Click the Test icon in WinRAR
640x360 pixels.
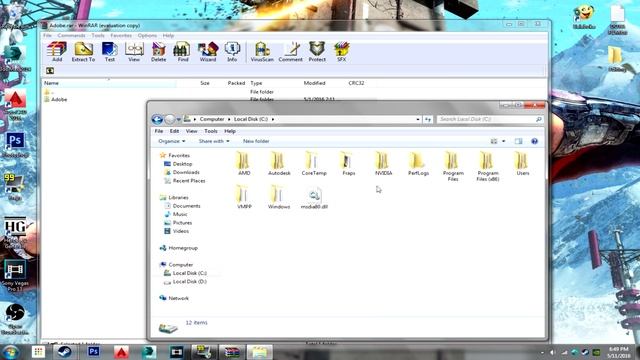[x=109, y=52]
